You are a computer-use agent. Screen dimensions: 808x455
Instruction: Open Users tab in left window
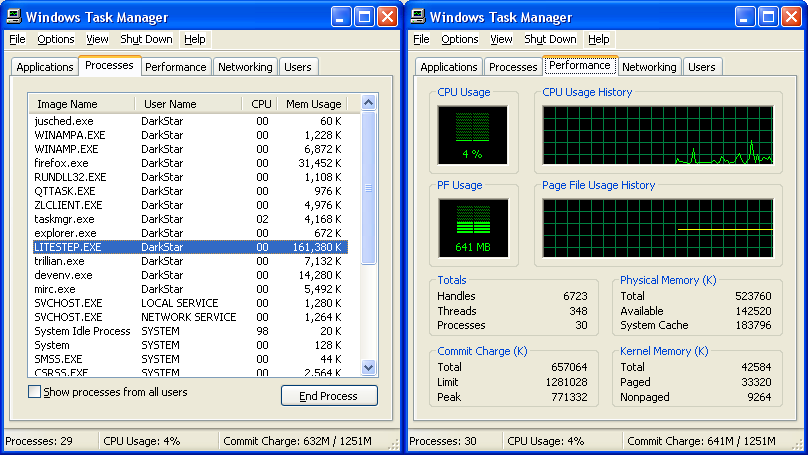298,67
